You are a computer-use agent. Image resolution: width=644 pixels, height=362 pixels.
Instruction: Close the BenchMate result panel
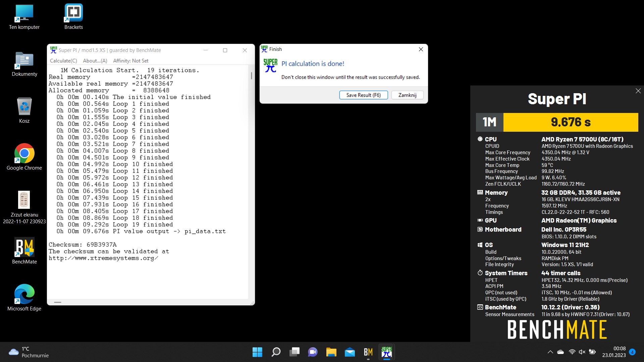pyautogui.click(x=638, y=91)
